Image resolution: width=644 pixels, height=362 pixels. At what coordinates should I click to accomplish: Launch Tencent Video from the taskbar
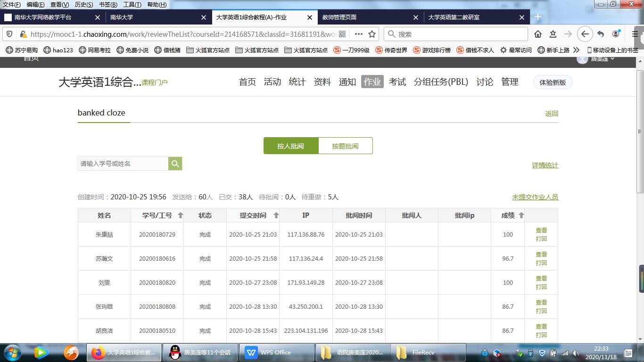(x=41, y=353)
